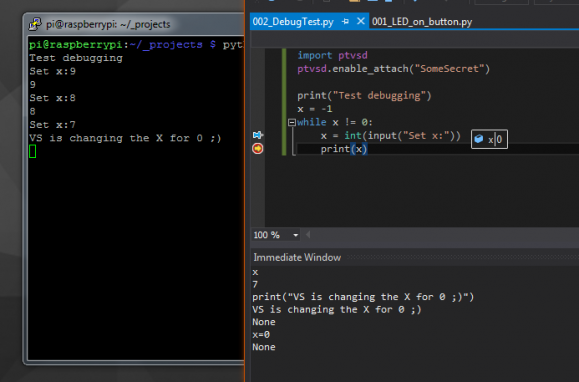Click the pi@raspberrypi terminal window title
Image resolution: width=579 pixels, height=382 pixels.
108,24
